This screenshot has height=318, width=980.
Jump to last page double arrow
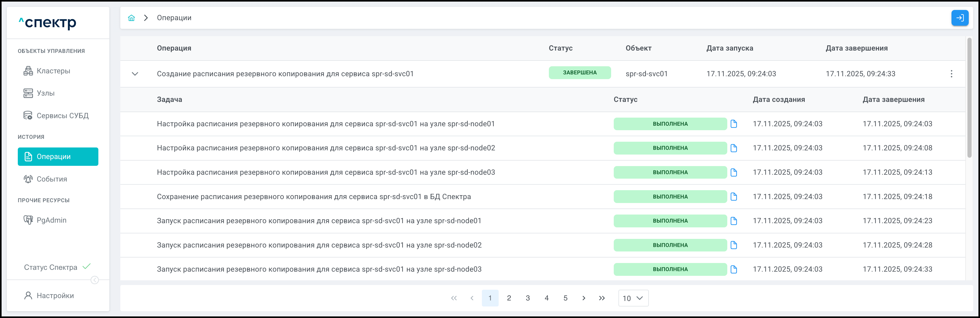click(602, 298)
